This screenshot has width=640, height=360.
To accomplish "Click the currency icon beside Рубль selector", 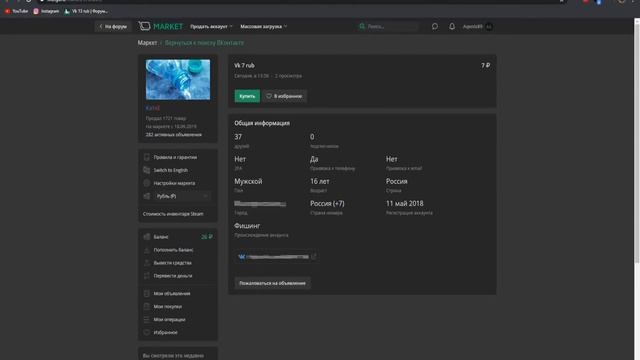I will 147,196.
